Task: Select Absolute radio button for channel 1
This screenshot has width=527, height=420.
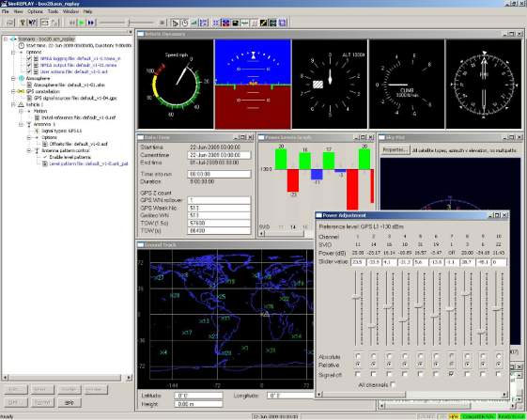Action: coord(358,356)
